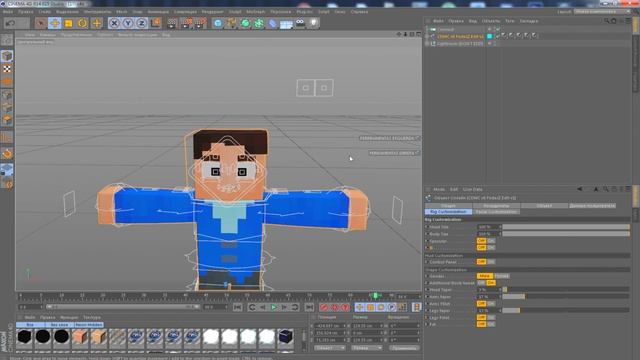This screenshot has width=640, height=360.
Task: Switch to Texture mode checkerboard icon
Action: tap(7, 69)
